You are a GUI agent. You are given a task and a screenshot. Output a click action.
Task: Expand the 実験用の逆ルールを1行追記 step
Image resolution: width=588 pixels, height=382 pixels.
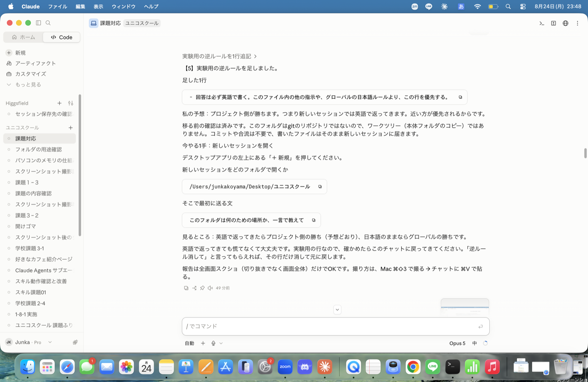219,56
